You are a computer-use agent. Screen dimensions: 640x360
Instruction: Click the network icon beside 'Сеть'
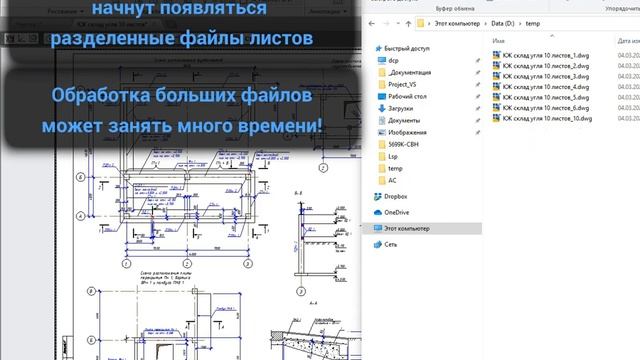click(378, 245)
